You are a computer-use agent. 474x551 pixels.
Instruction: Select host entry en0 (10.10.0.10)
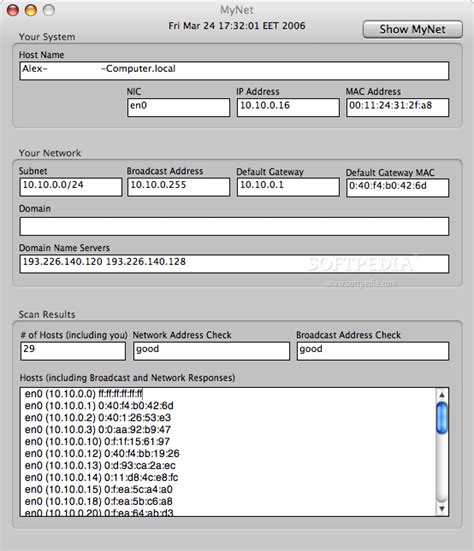[97, 442]
